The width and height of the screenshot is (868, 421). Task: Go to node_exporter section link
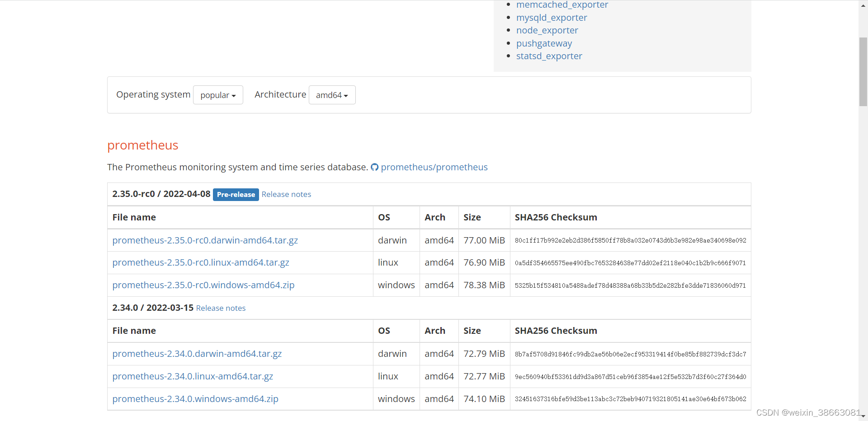click(547, 30)
